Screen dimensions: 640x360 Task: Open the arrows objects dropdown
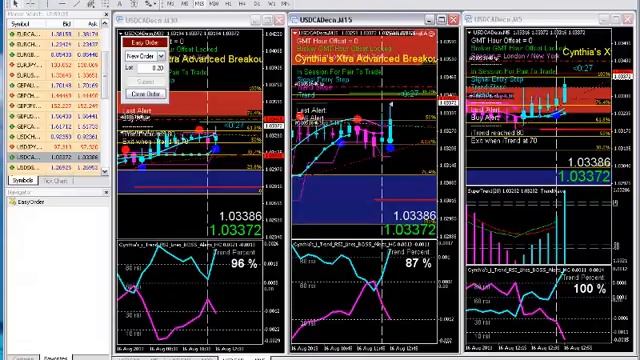(x=149, y=4)
